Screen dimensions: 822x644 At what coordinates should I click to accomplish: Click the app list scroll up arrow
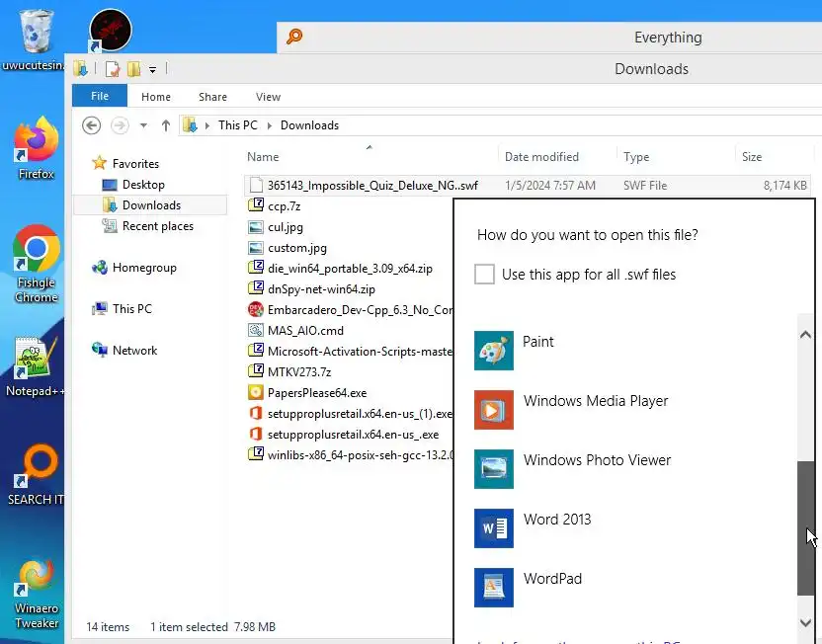806,334
